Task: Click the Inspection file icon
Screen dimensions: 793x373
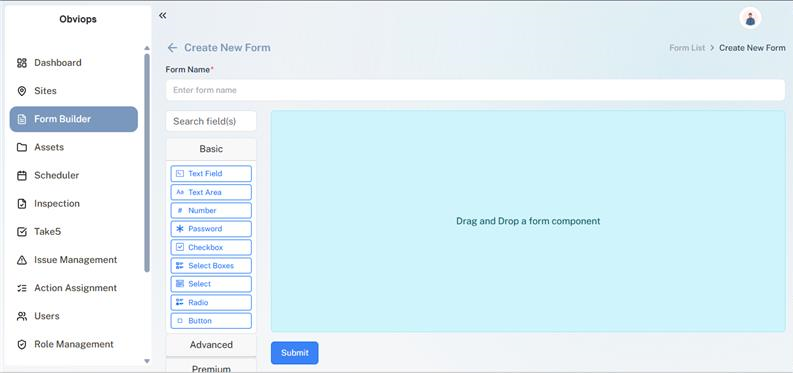Action: pyautogui.click(x=21, y=204)
